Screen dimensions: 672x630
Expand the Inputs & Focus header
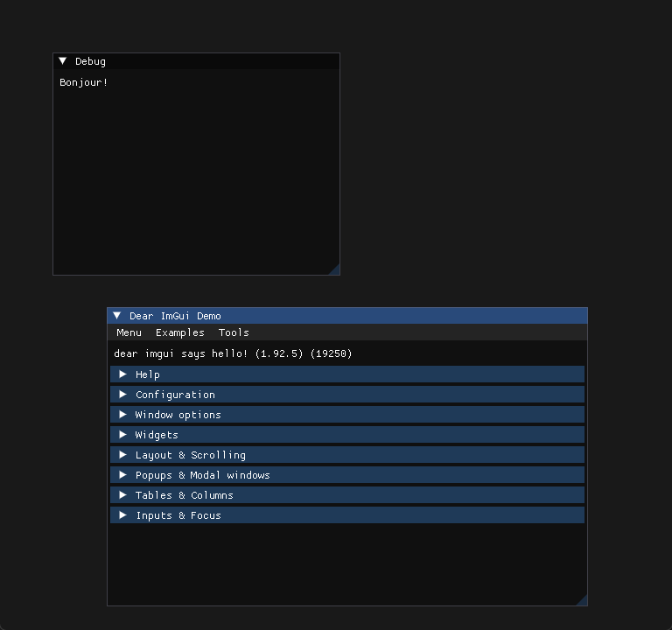(x=178, y=515)
